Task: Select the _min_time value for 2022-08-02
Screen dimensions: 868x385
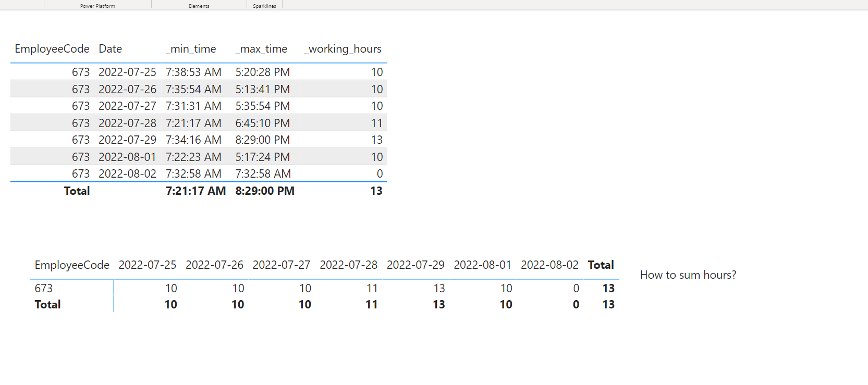Action: (x=193, y=173)
